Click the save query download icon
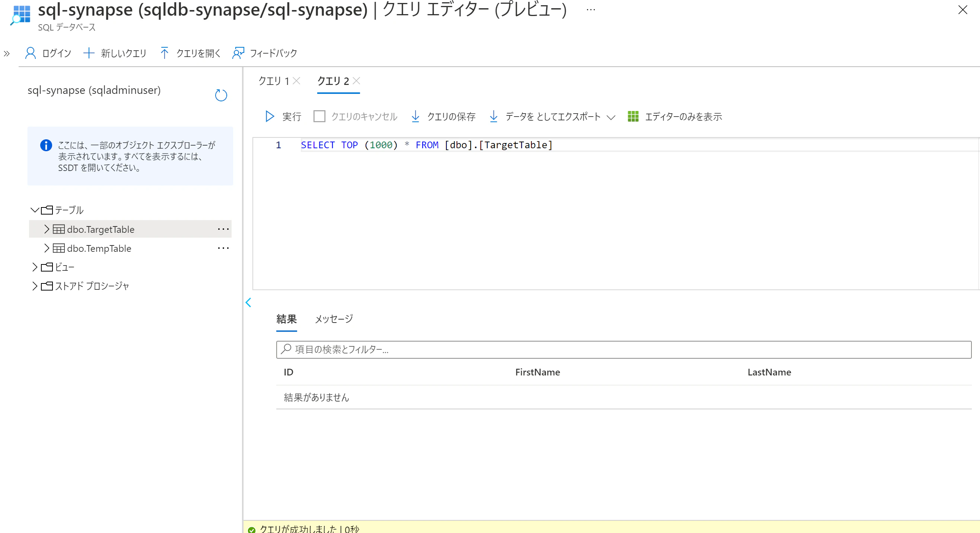 click(x=416, y=117)
